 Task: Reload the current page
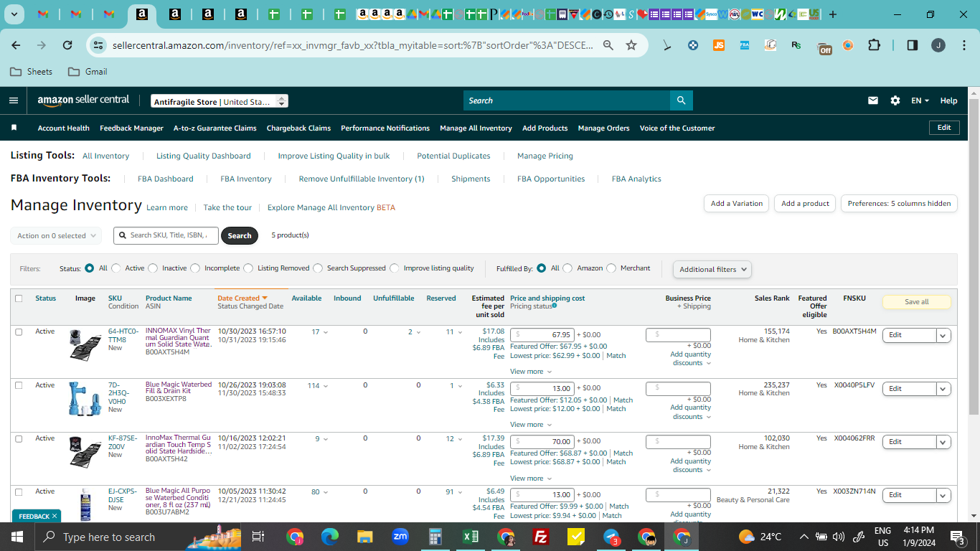(67, 45)
